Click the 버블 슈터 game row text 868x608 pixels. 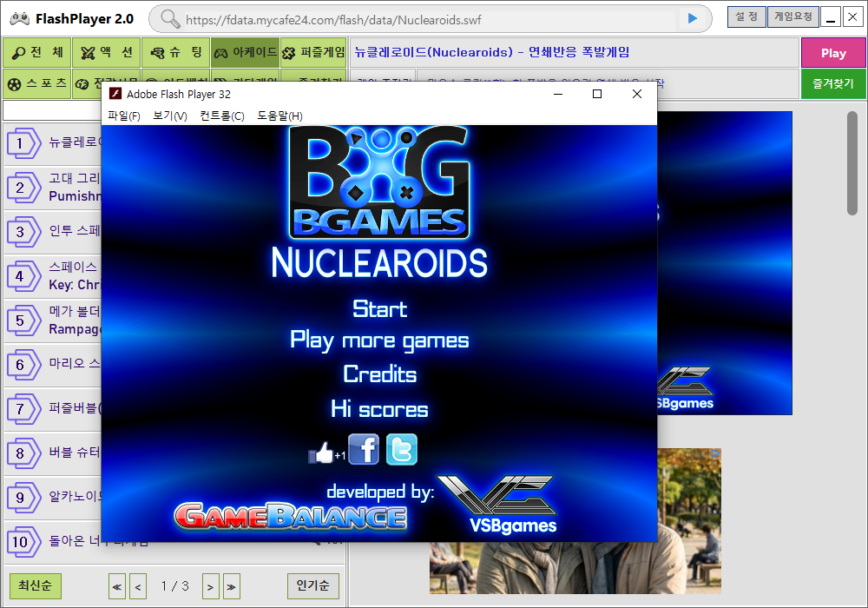(x=75, y=453)
